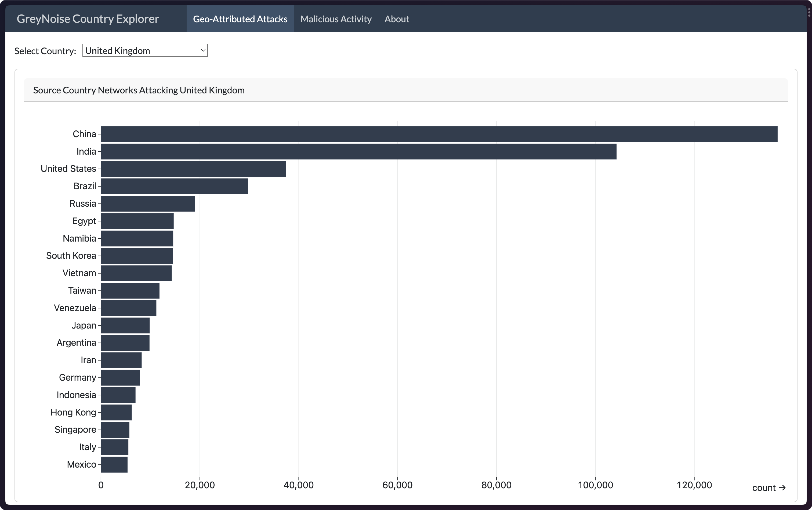This screenshot has height=510, width=812.
Task: Click the dropdown chevron arrow
Action: coord(203,50)
